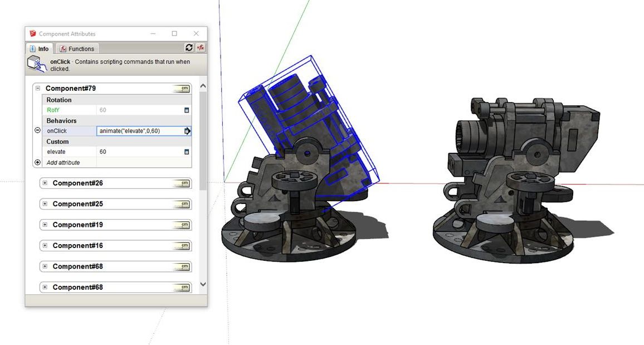Image resolution: width=644 pixels, height=345 pixels.
Task: Click the onClick hand-pointer help icon
Action: 37,65
